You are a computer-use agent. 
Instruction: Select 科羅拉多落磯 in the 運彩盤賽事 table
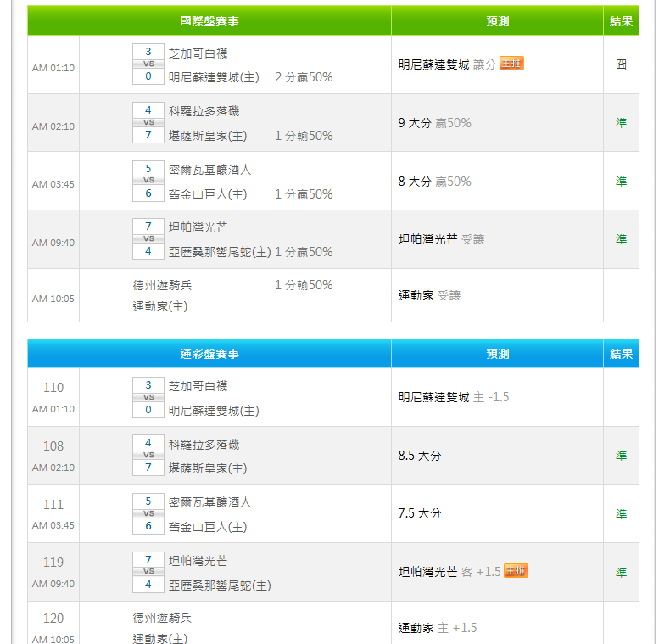point(204,445)
